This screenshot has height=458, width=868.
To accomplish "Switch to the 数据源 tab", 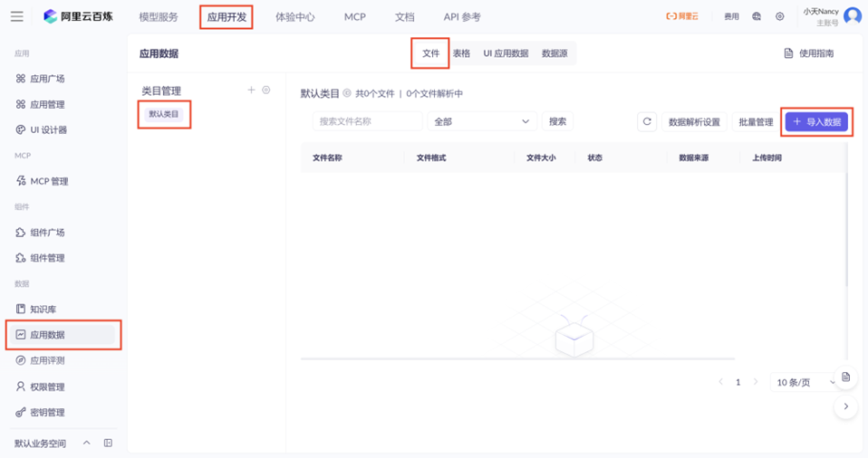I will [555, 53].
